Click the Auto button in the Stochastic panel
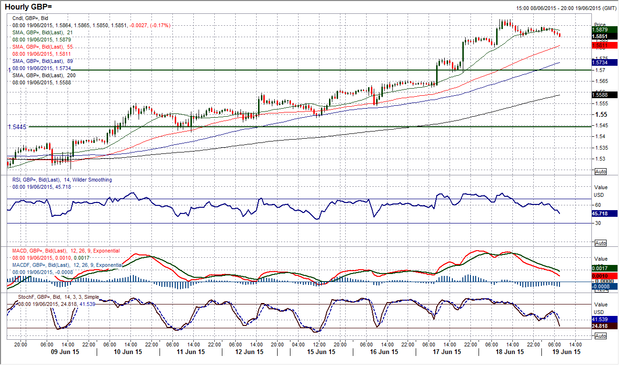The width and height of the screenshot is (619, 365). pyautogui.click(x=600, y=335)
